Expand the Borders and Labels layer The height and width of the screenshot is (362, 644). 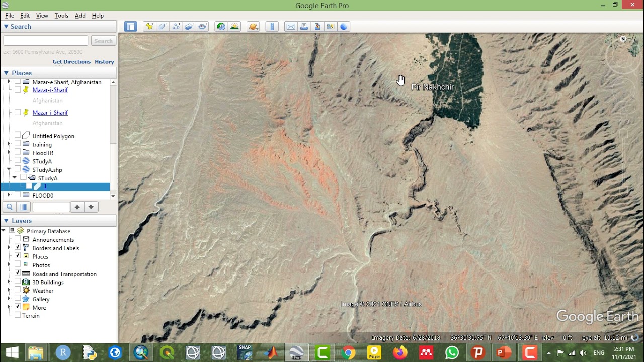coord(9,248)
